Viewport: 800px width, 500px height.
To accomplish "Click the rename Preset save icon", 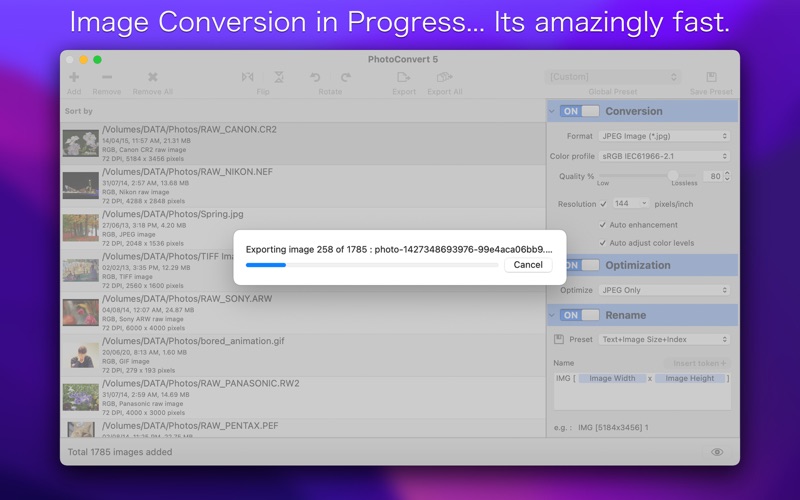I will click(x=559, y=339).
